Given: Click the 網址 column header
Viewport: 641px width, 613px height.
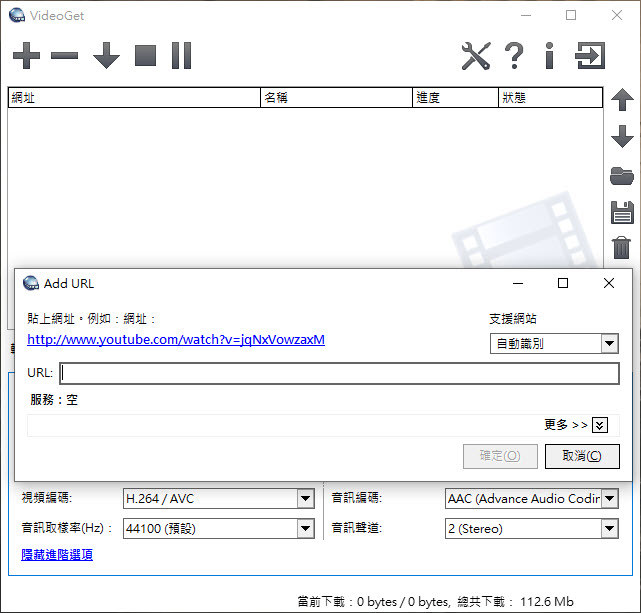Looking at the screenshot, I should 134,98.
